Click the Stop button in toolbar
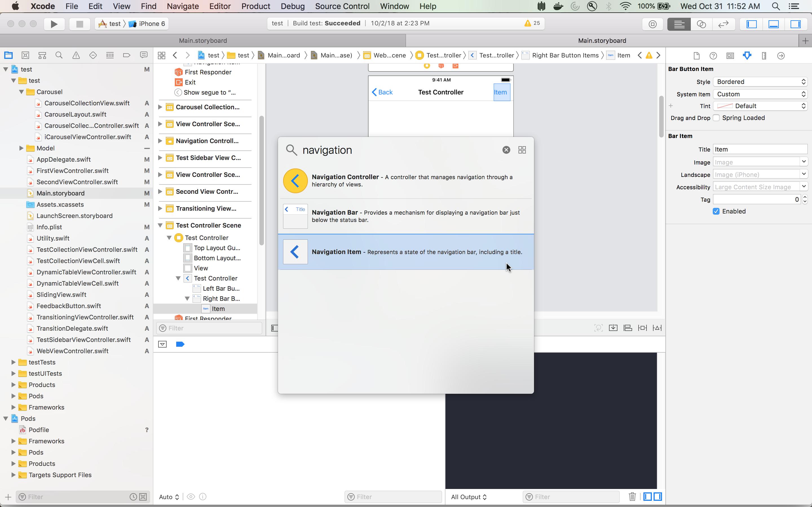812x507 pixels. 80,24
